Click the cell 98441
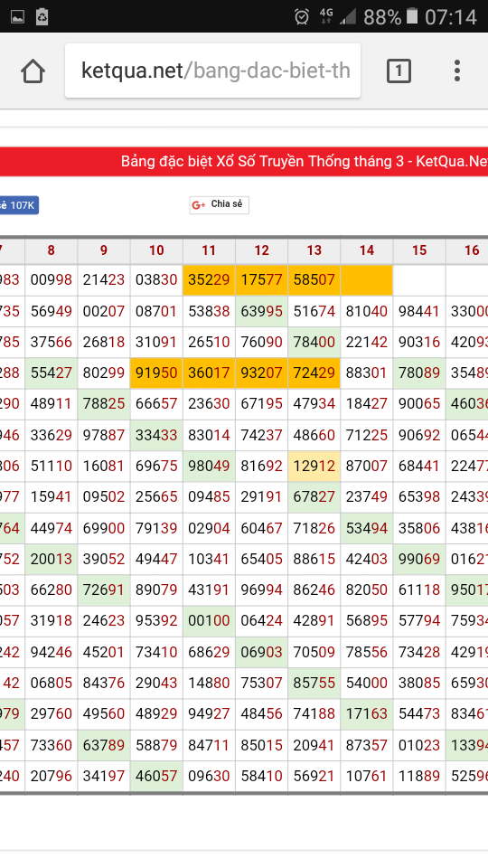488x868 pixels. (x=418, y=311)
